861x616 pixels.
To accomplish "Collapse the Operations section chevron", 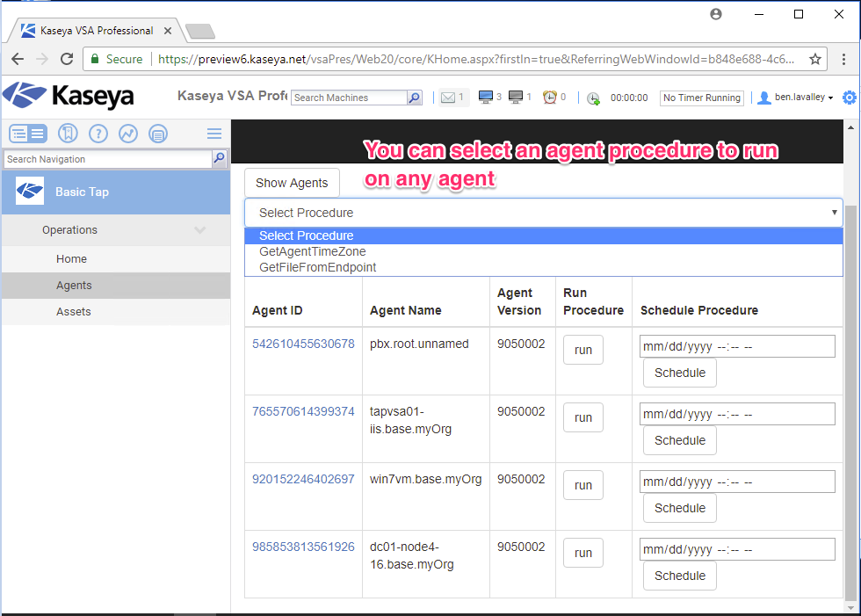I will coord(200,230).
